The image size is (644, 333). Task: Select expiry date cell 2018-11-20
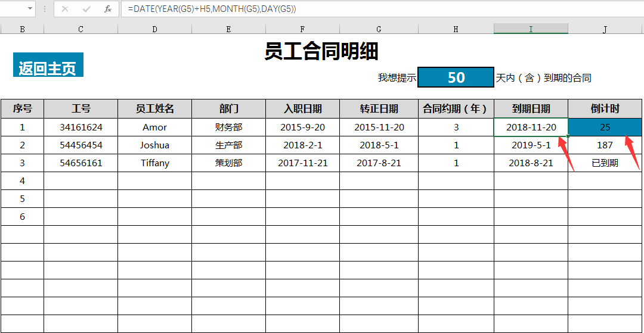[531, 127]
